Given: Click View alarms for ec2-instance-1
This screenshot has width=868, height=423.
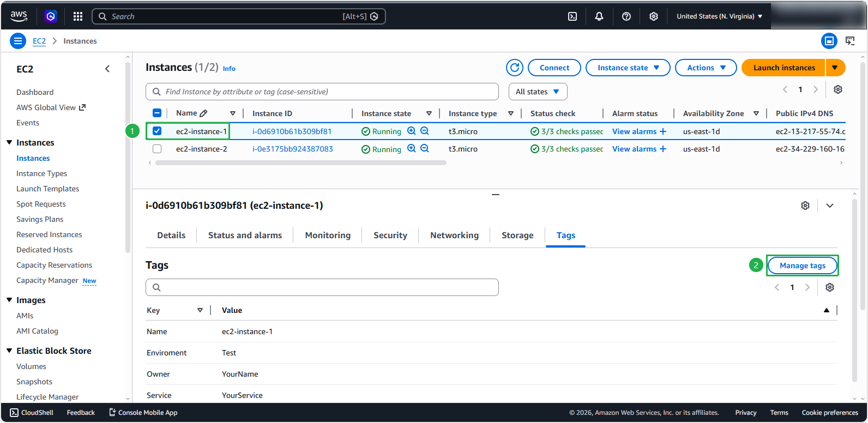Looking at the screenshot, I should click(639, 131).
